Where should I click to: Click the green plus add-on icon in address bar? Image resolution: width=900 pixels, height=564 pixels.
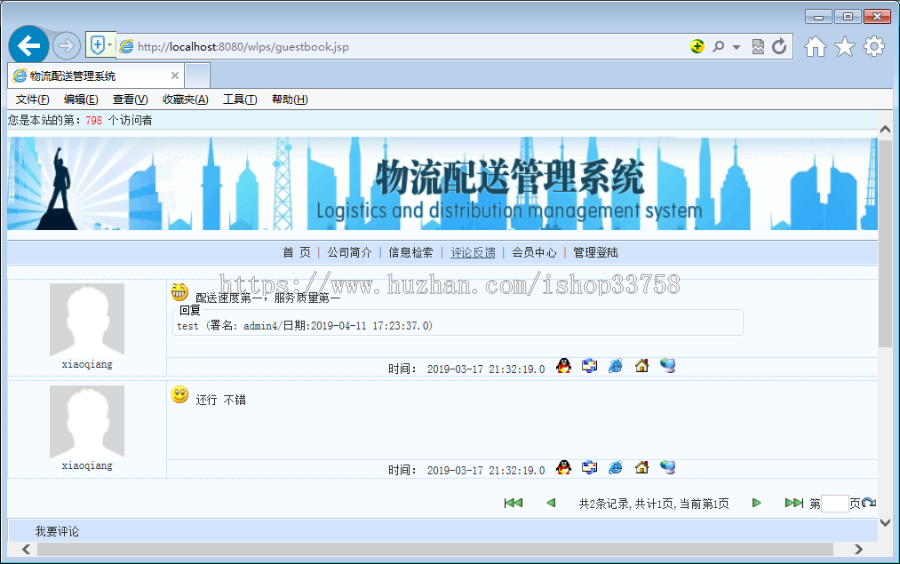tap(697, 46)
